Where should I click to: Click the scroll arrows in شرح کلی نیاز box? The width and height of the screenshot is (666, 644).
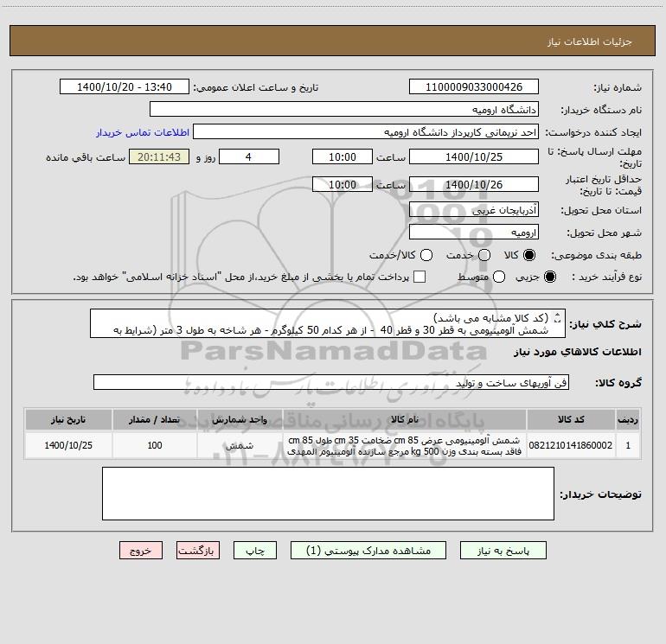558,317
